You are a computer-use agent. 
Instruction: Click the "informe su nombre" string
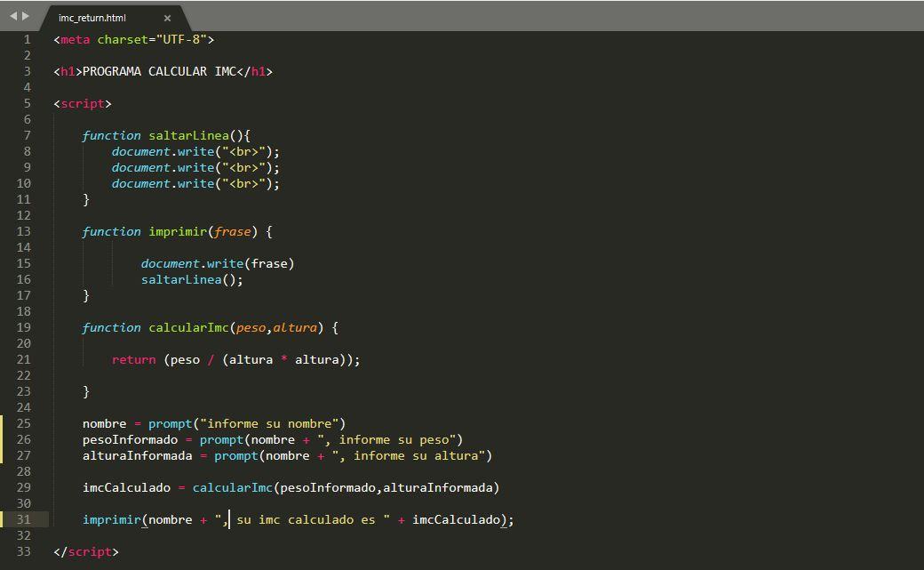point(268,423)
